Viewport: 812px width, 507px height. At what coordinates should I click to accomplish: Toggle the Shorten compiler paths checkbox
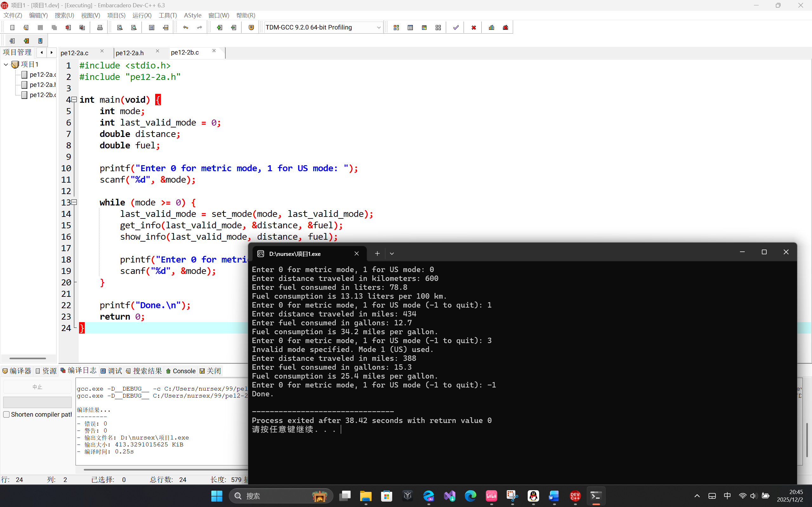pos(6,414)
